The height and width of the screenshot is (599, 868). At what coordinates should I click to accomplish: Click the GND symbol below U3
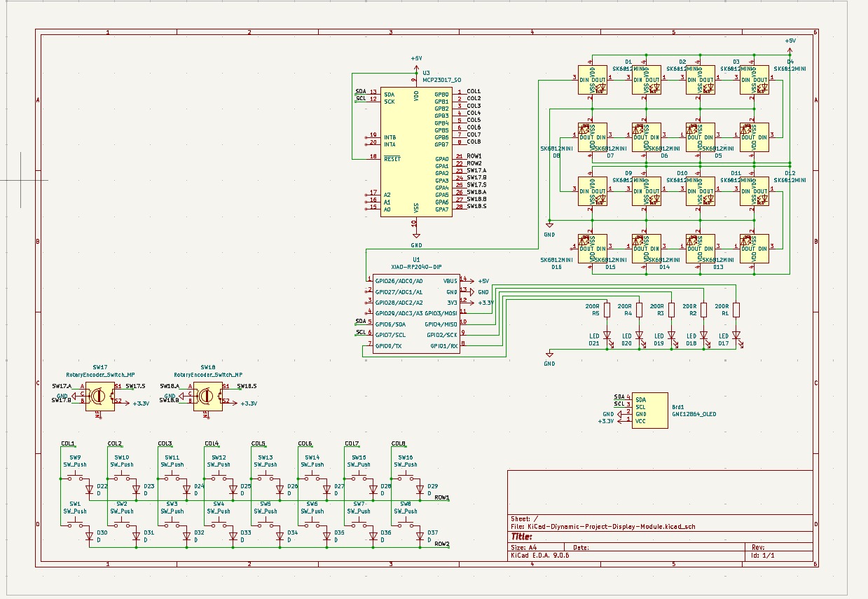416,238
